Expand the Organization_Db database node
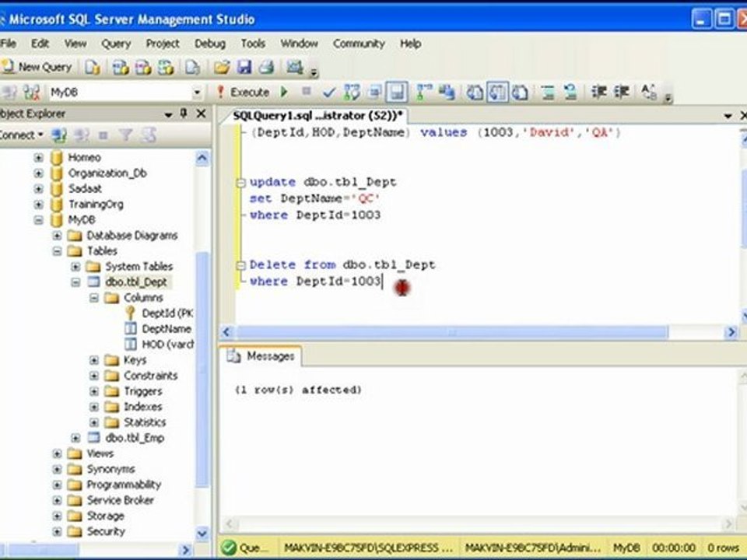747x560 pixels. coord(39,173)
